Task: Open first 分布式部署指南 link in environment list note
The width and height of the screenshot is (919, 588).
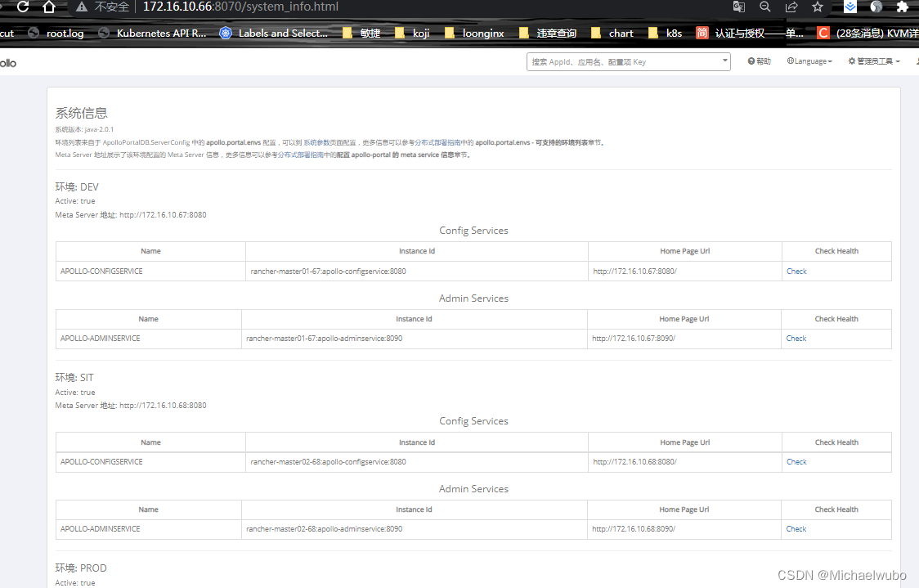Action: (x=437, y=142)
